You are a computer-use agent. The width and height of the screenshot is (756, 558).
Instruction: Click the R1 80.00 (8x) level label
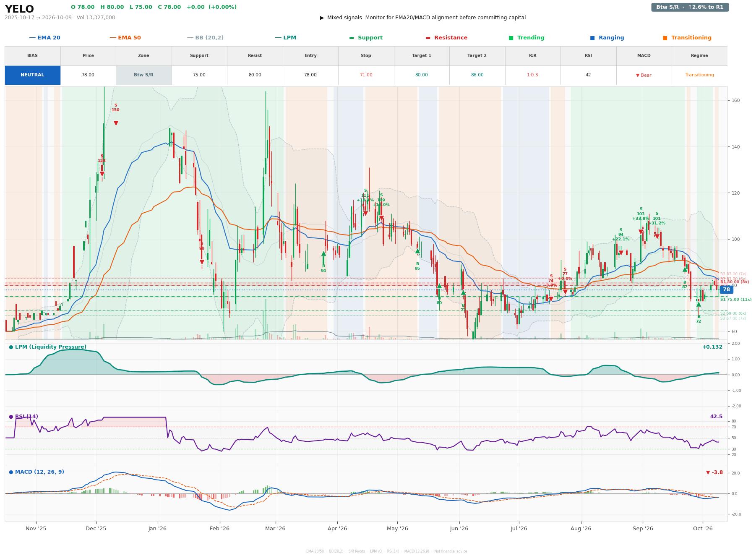click(x=735, y=282)
